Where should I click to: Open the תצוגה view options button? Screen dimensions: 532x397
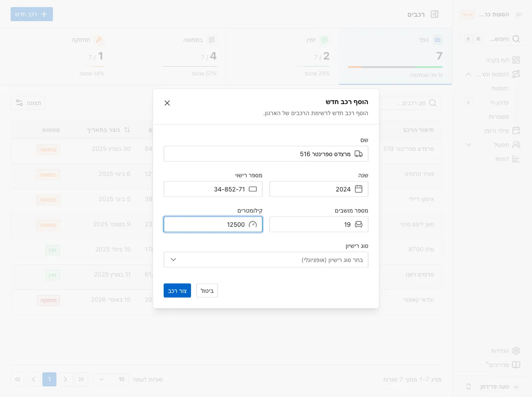(28, 103)
